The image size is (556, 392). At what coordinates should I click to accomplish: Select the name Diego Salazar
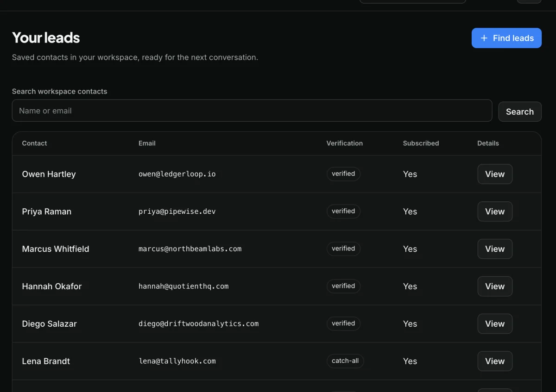pos(50,324)
